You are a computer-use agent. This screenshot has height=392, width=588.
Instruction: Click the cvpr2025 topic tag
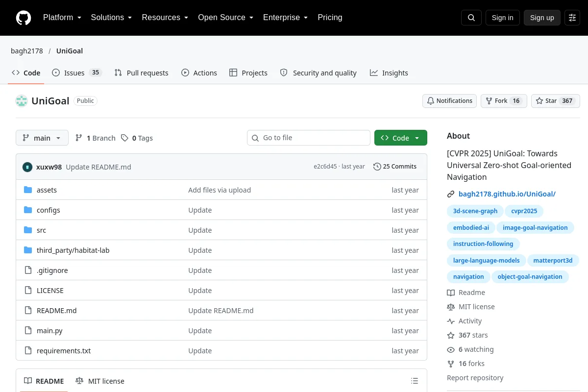click(524, 211)
